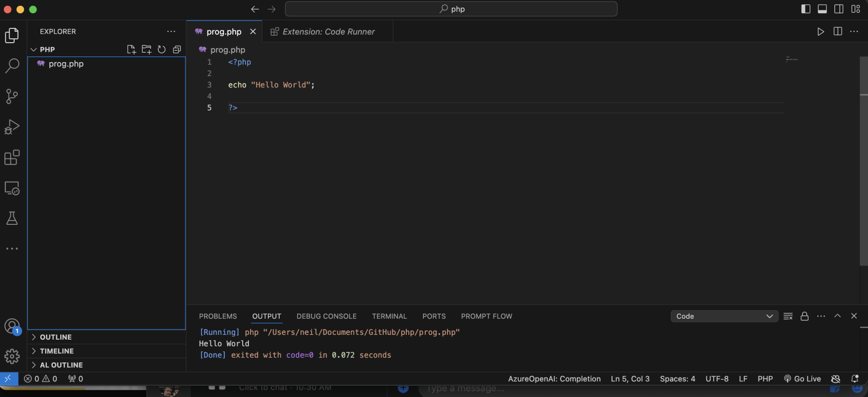Open the Testing flask view
Image resolution: width=868 pixels, height=397 pixels.
[x=12, y=218]
